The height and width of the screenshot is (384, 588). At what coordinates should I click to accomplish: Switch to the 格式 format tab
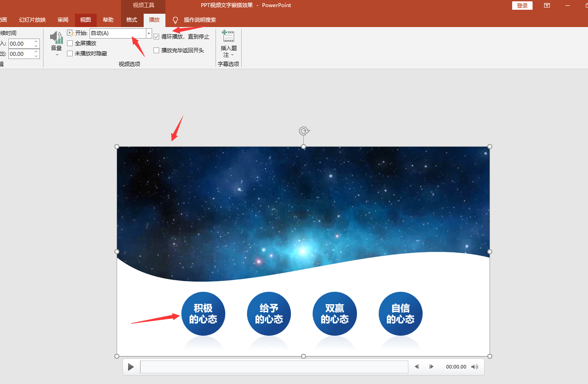(x=132, y=20)
